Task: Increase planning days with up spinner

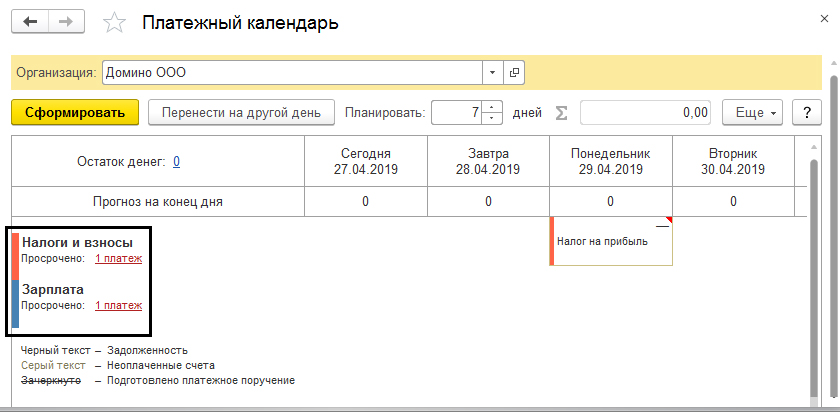Action: tap(492, 107)
